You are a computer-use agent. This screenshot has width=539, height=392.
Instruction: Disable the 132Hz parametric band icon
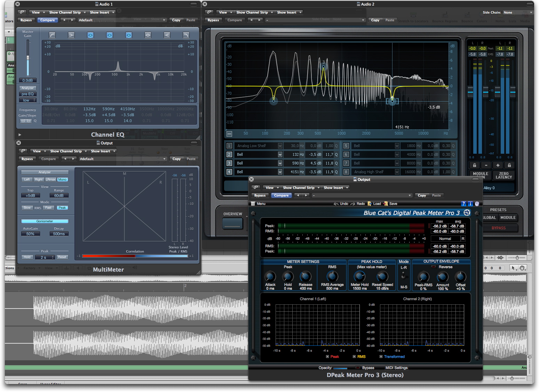click(x=90, y=35)
